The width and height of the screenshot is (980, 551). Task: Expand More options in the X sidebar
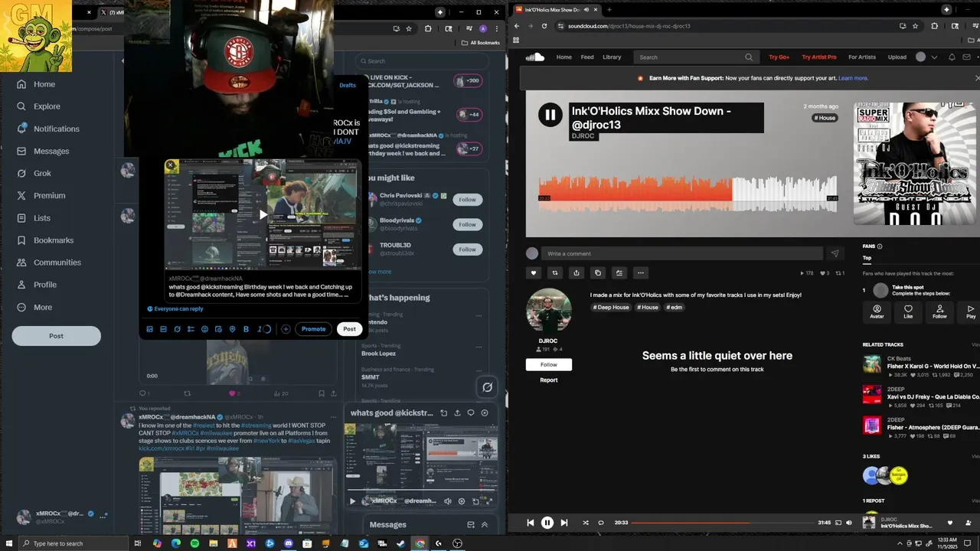click(x=34, y=307)
